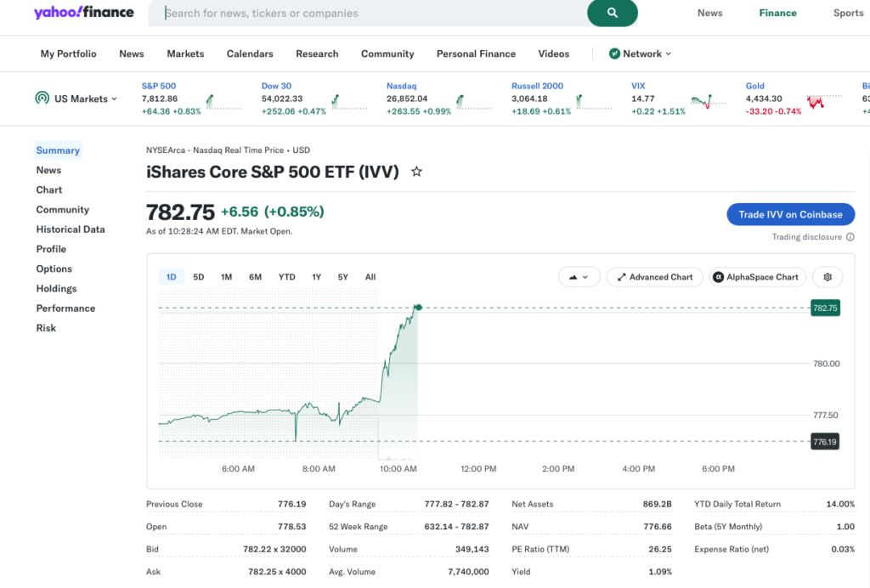Select the YTD chart range
870x588 pixels.
(287, 277)
